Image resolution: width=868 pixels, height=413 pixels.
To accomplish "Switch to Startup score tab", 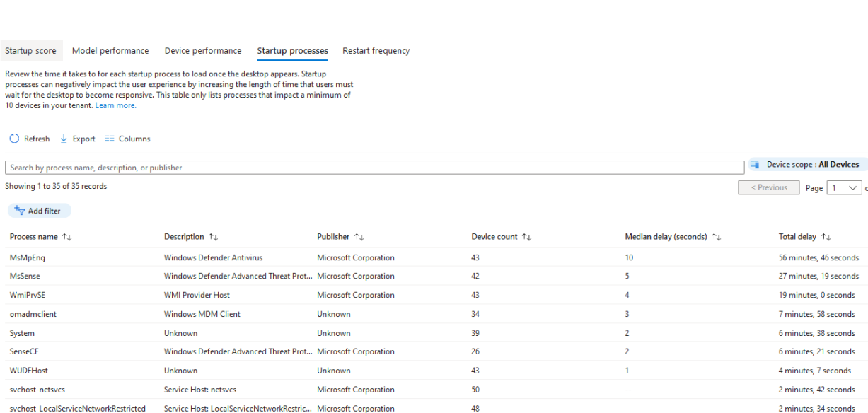I will 30,51.
